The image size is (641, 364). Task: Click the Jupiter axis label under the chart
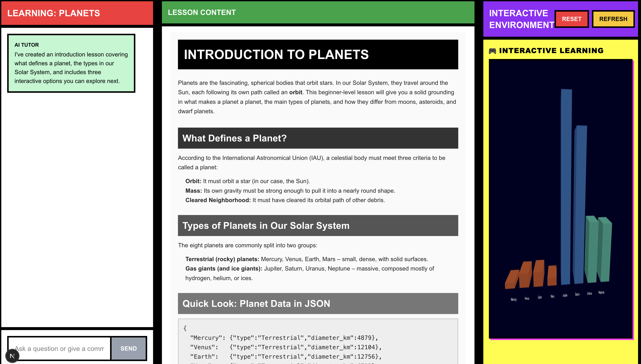[565, 296]
